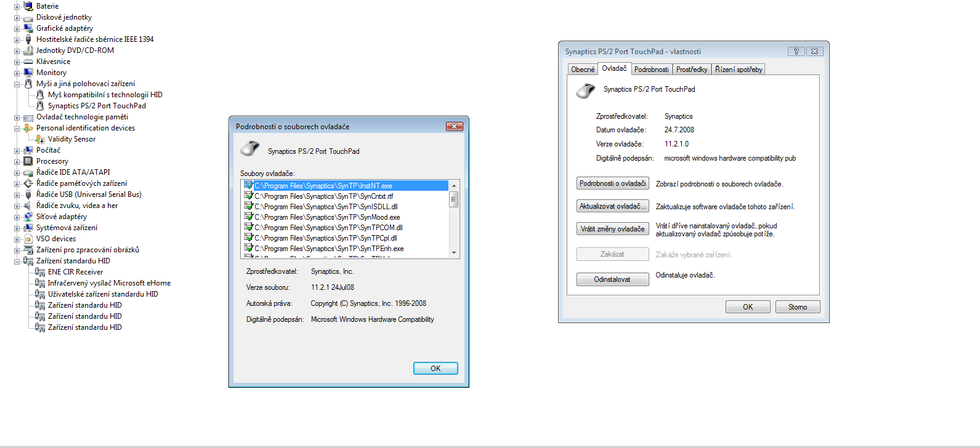This screenshot has height=448, width=980.
Task: Expand the Klávesnice node
Action: (x=17, y=62)
